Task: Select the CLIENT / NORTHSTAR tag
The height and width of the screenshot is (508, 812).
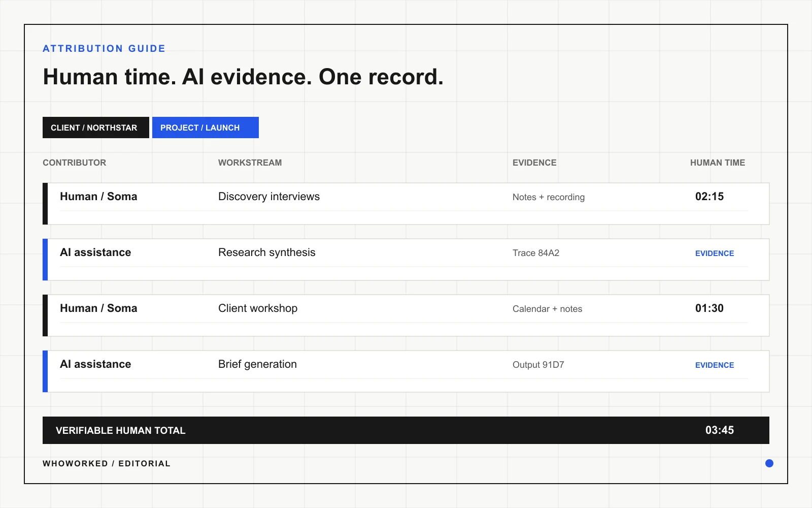Action: click(x=96, y=128)
